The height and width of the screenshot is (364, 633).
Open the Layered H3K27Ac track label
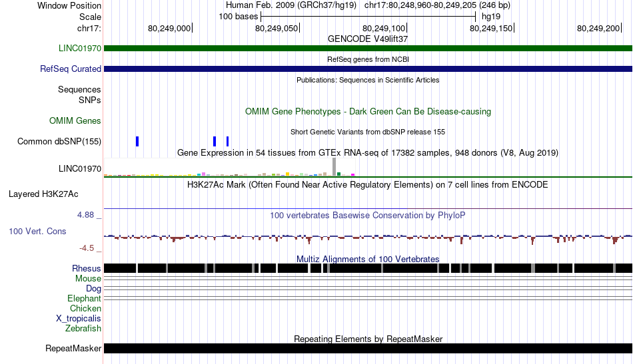(43, 194)
